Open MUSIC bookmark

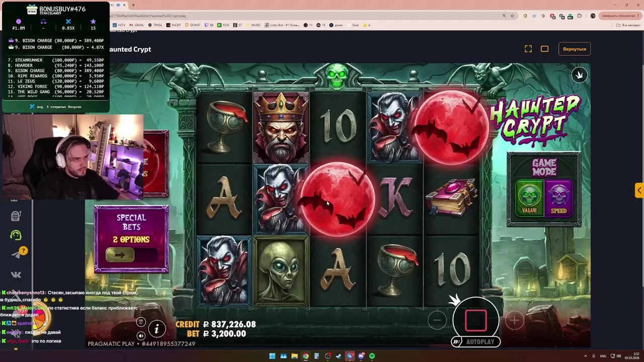tap(254, 25)
